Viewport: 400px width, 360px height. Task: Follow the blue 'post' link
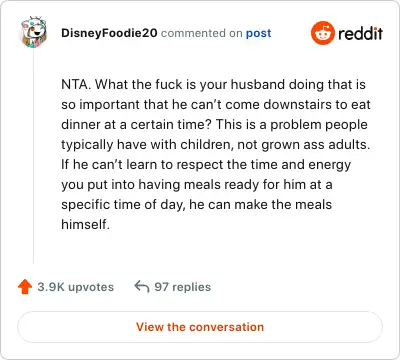click(x=258, y=33)
